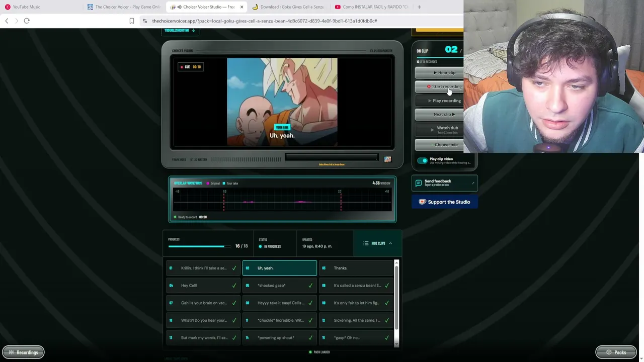
Task: Click the Send feedback chat bubble icon
Action: coord(419,183)
